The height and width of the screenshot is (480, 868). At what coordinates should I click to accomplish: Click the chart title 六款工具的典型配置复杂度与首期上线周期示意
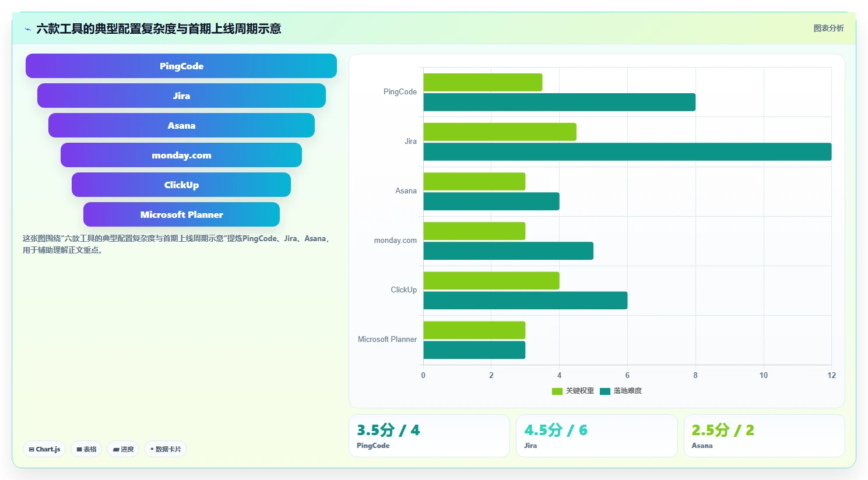point(159,29)
